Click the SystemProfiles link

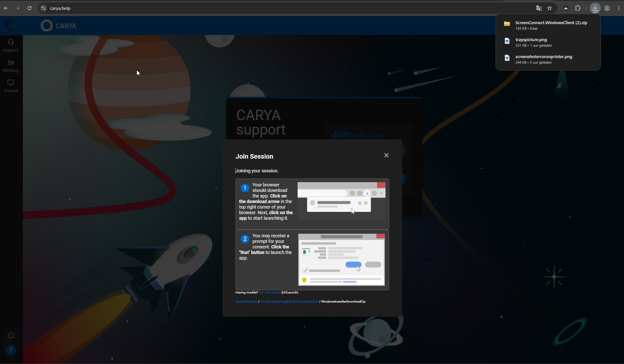pyautogui.click(x=246, y=302)
